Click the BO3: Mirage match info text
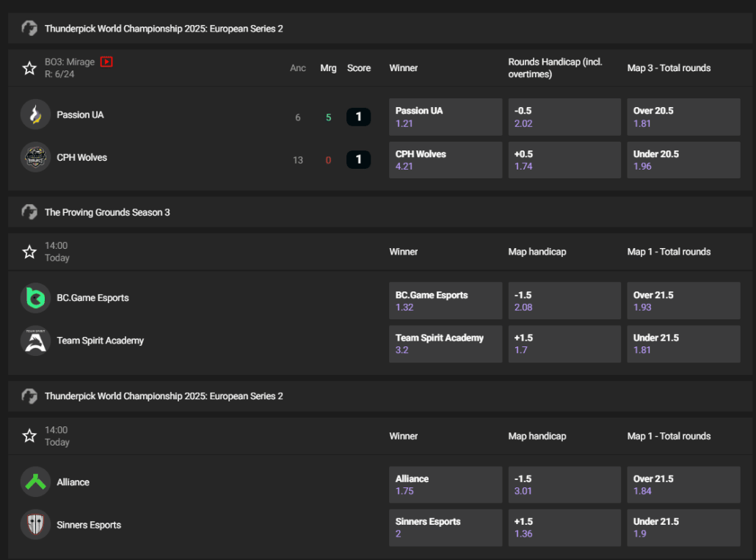The height and width of the screenshot is (560, 756). point(70,62)
